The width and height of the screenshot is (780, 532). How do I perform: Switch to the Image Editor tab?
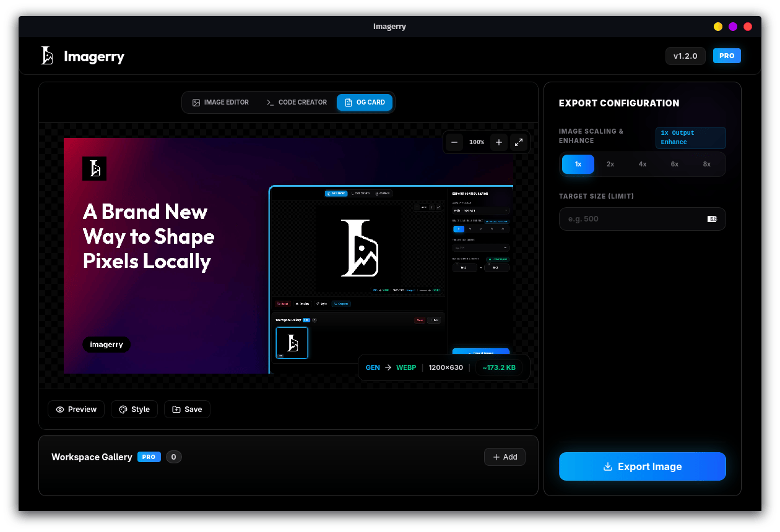click(x=220, y=103)
